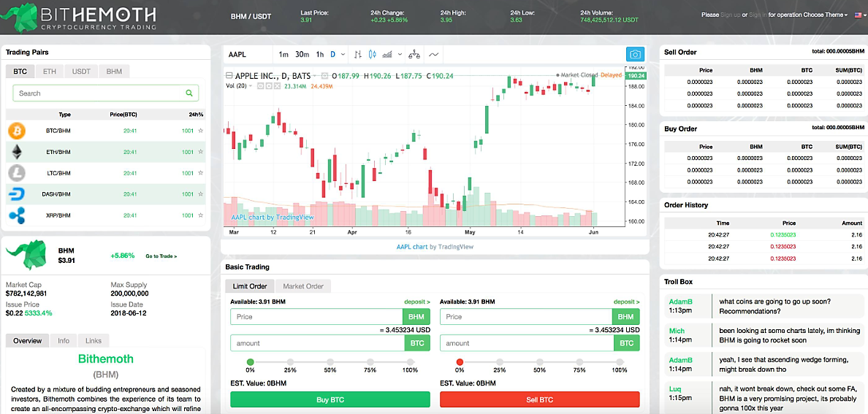The height and width of the screenshot is (414, 868).
Task: Expand the Vol (20) dropdown arrow
Action: (250, 86)
